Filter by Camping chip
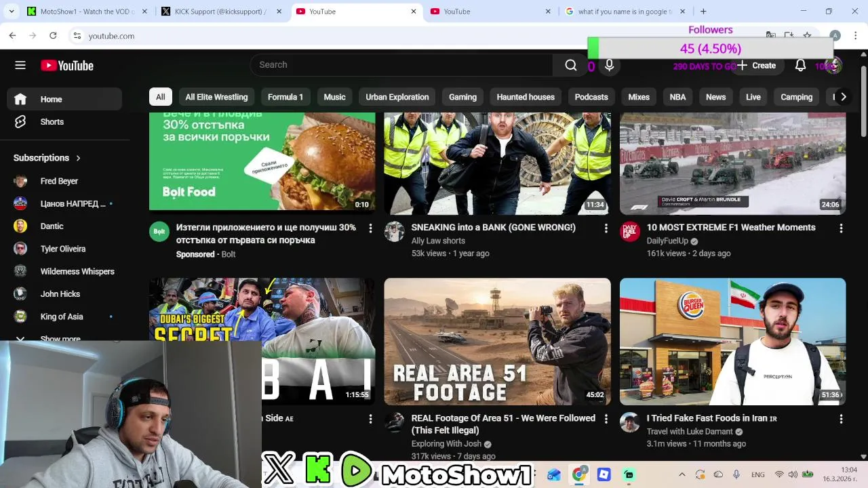 click(796, 97)
